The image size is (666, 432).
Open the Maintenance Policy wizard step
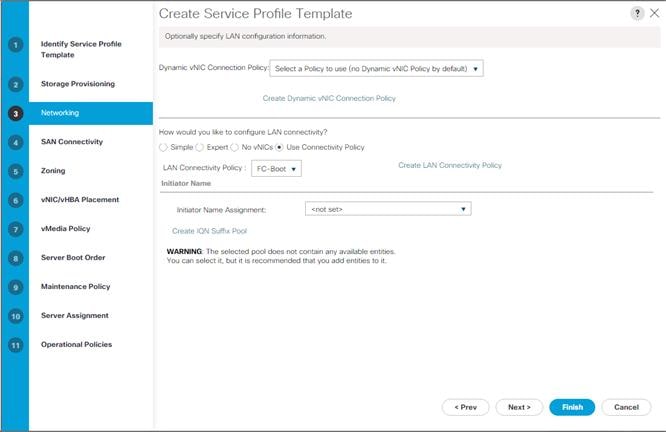76,287
